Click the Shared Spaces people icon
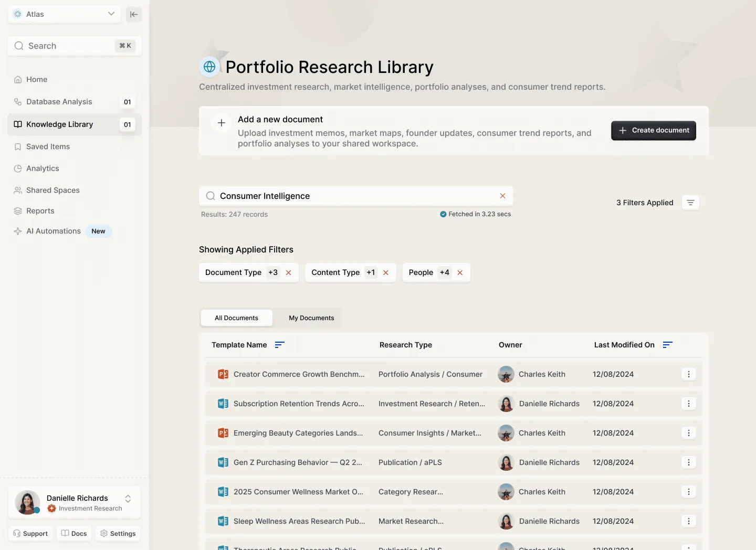The height and width of the screenshot is (550, 756). pyautogui.click(x=18, y=190)
